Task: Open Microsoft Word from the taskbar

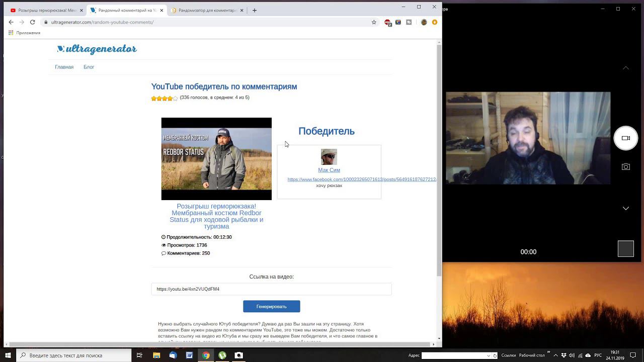Action: [x=189, y=355]
